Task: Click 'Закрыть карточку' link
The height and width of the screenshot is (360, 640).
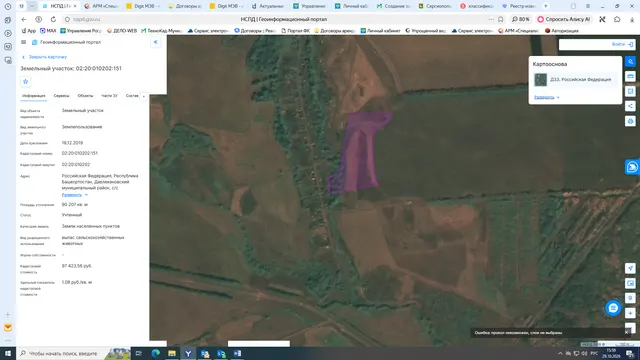Action: pyautogui.click(x=44, y=57)
